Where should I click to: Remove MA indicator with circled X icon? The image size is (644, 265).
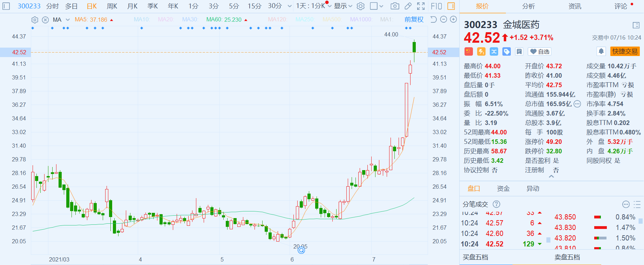[x=45, y=20]
